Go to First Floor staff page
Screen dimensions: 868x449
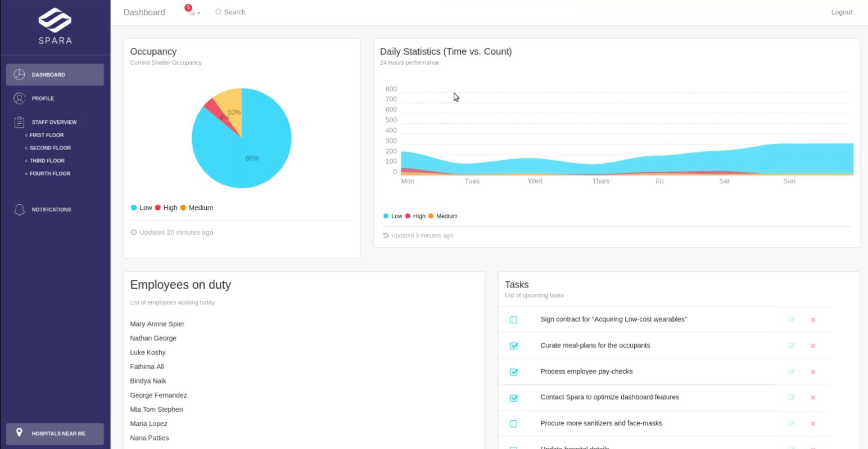[x=46, y=135]
